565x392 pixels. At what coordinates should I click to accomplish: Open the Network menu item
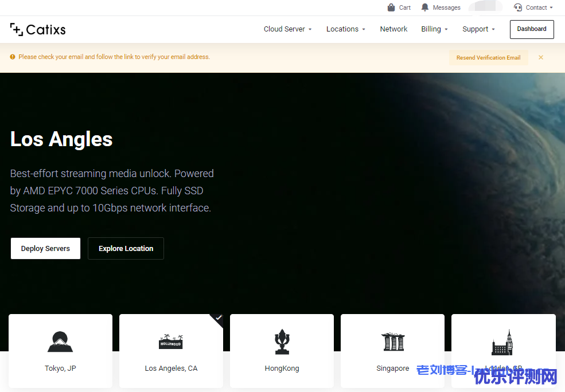click(x=393, y=29)
